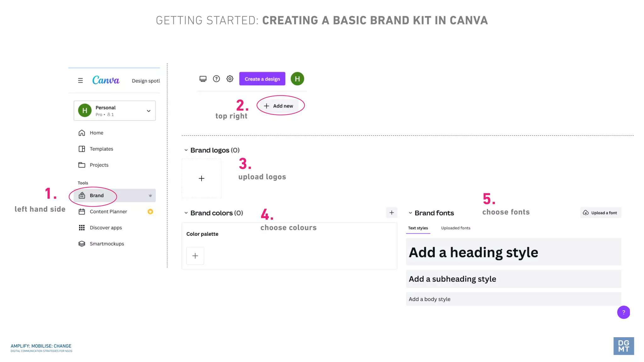The height and width of the screenshot is (362, 644).
Task: Click the Brand kit icon in sidebar
Action: [82, 195]
